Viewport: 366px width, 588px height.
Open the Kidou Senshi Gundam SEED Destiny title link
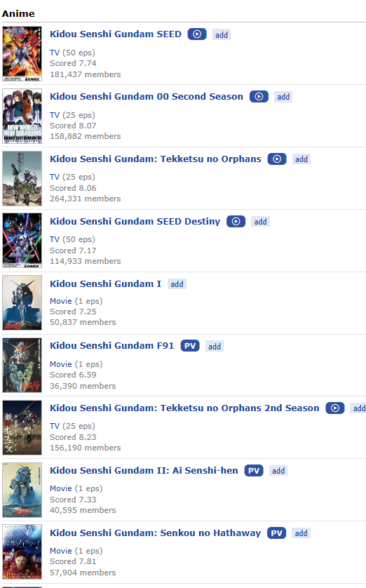tap(135, 221)
